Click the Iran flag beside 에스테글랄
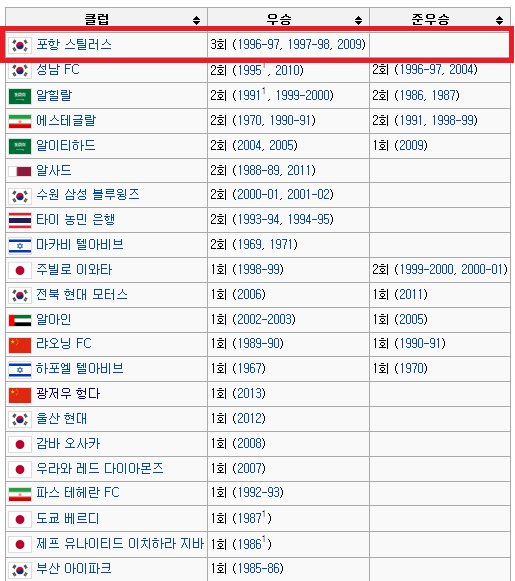Screen dimensions: 515x581 point(20,121)
